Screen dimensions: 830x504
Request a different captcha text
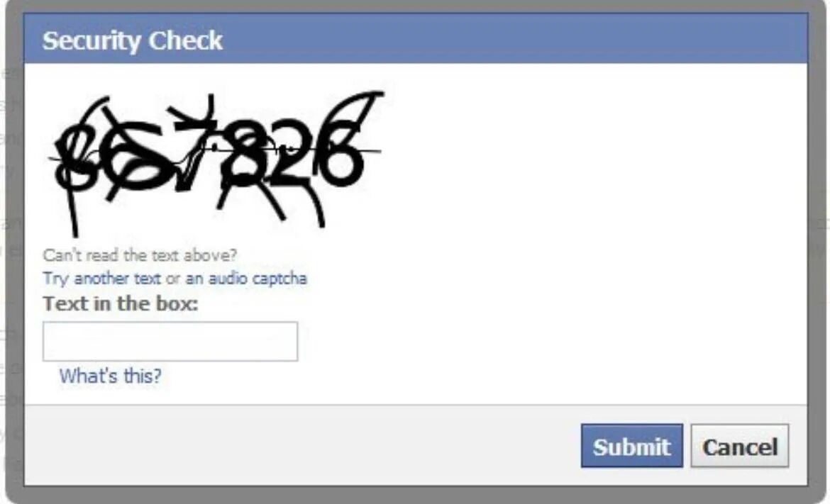coord(101,278)
